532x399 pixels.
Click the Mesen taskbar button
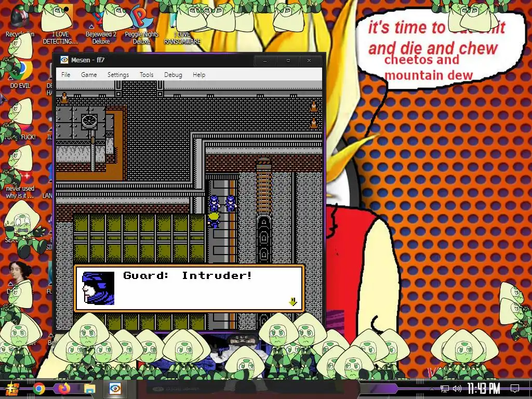point(115,389)
